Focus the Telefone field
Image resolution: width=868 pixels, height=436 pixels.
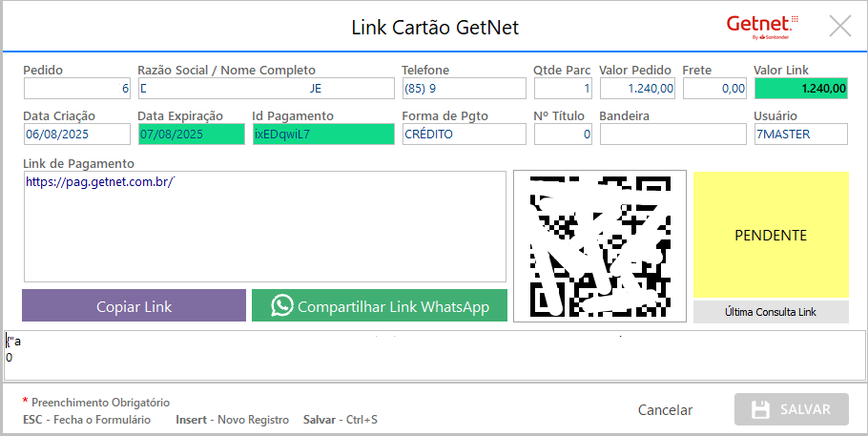point(464,89)
